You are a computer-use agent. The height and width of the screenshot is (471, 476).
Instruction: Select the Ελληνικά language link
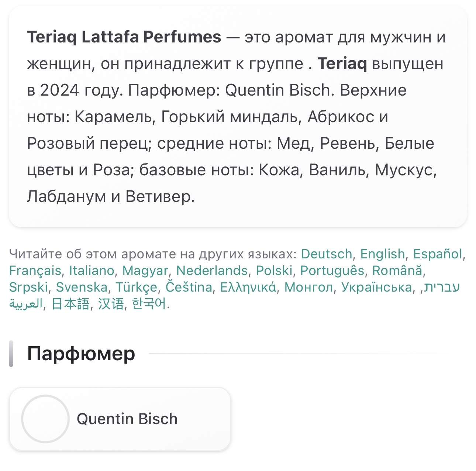[x=248, y=287]
